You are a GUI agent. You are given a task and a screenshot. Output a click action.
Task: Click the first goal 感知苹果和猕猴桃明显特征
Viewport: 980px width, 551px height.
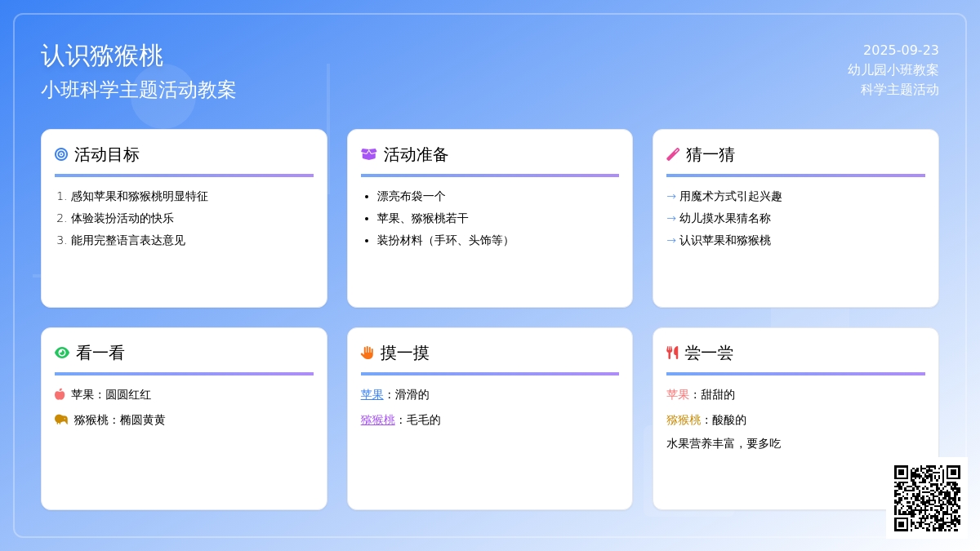(x=139, y=196)
